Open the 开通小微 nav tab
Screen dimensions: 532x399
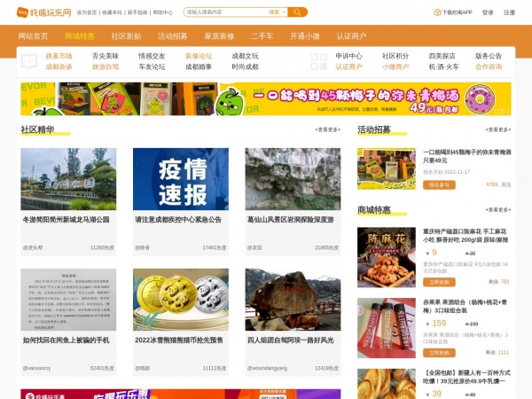305,36
